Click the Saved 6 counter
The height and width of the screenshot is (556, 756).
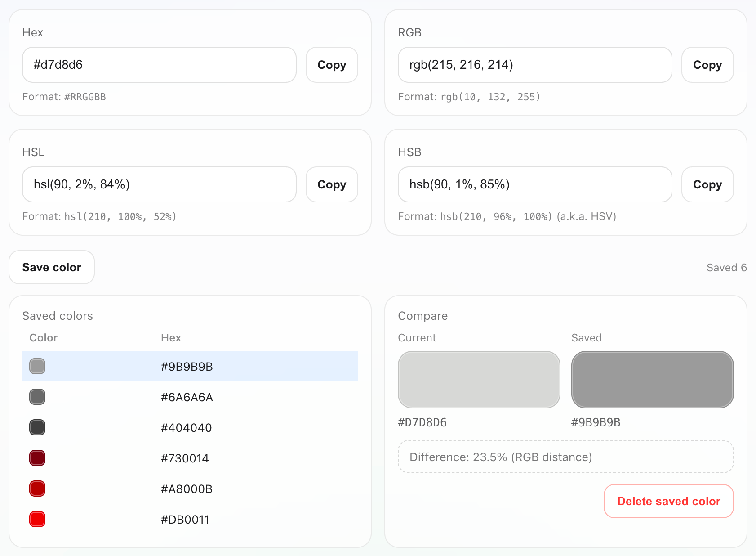727,268
